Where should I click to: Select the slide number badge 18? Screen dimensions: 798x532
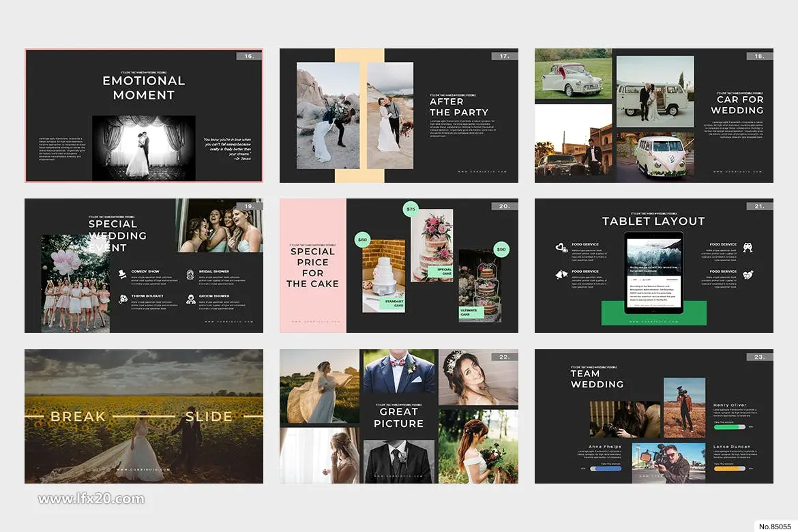759,56
